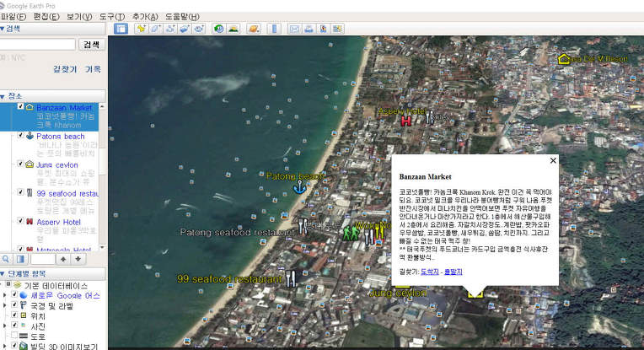Open the 도구(T) menu
The image size is (644, 350).
(112, 17)
